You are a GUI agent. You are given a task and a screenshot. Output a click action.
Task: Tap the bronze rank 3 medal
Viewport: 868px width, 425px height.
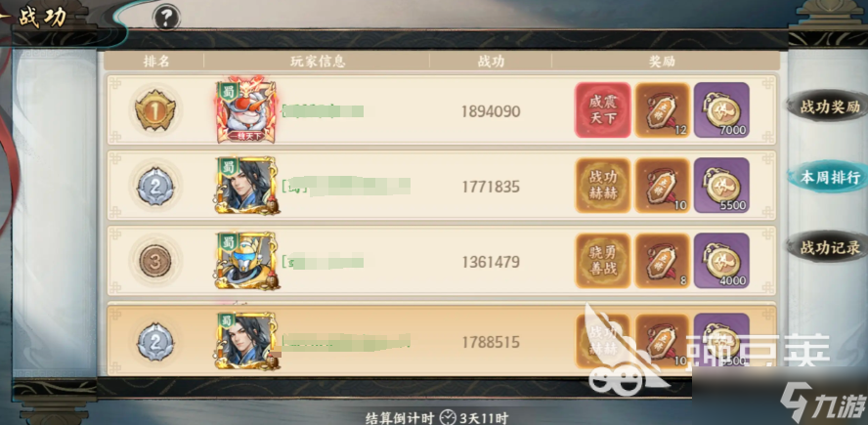[155, 261]
